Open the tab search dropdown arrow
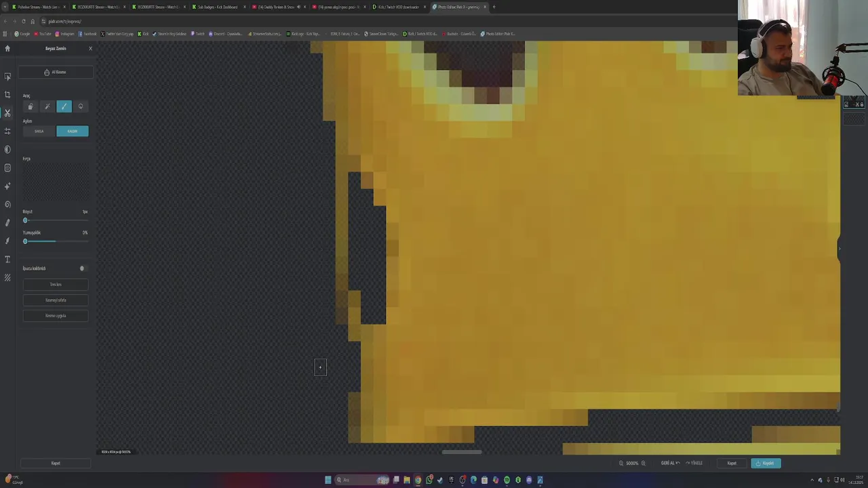 5,7
